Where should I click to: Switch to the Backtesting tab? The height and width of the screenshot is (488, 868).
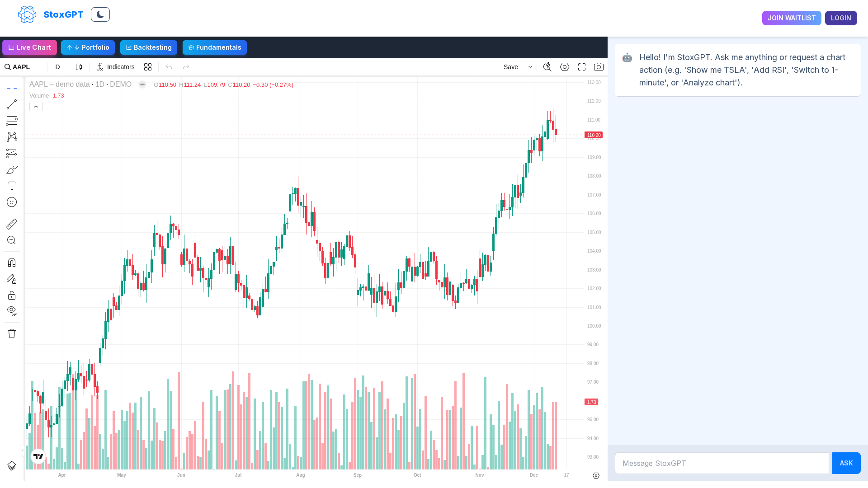click(x=149, y=47)
